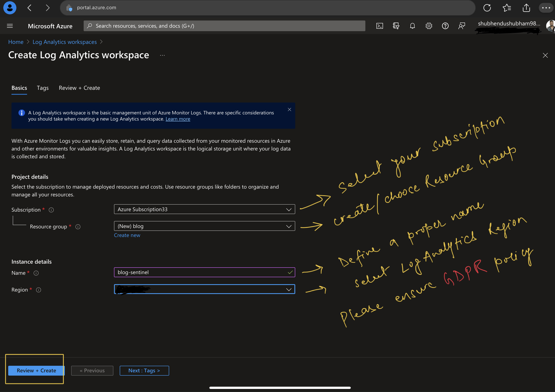Open the Azure portal hamburger menu
The image size is (555, 392).
click(x=10, y=26)
